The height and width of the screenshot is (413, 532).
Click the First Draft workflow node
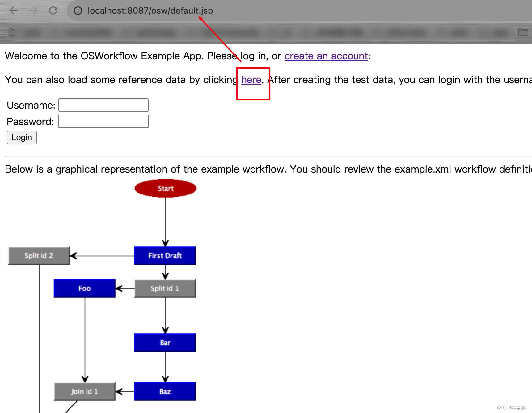tap(165, 255)
